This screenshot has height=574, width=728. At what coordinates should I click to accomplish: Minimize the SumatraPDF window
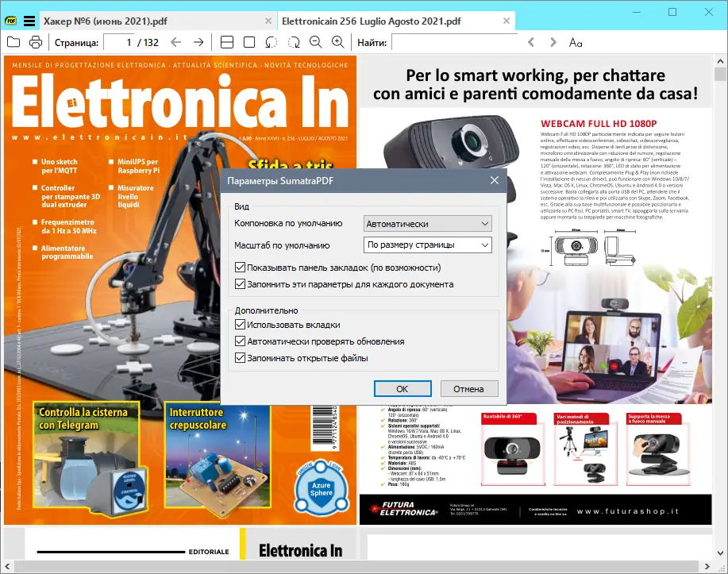637,12
